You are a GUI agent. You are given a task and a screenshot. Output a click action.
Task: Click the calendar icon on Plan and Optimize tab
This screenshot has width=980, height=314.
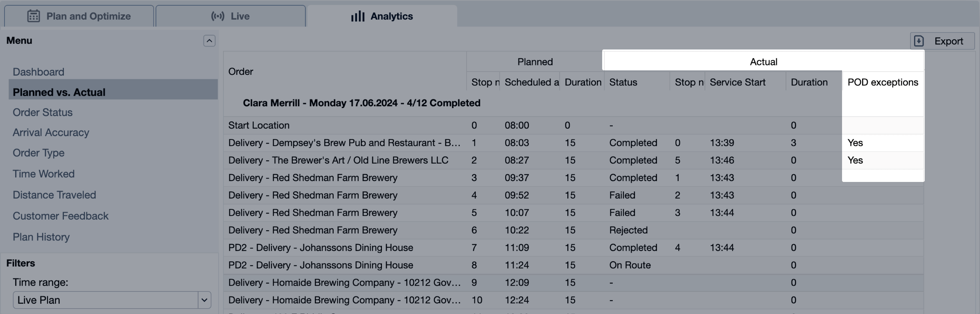pos(33,16)
